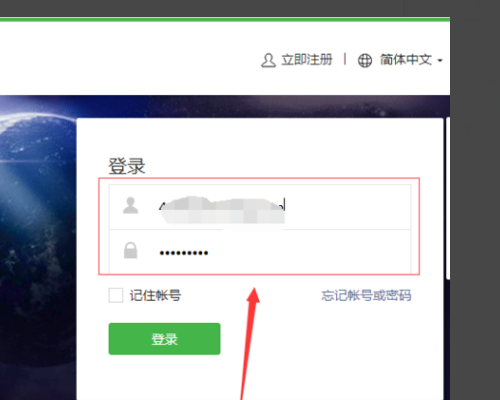Toggle remember account via 记住帐号 label
Viewport: 500px width, 400px height.
pos(155,295)
